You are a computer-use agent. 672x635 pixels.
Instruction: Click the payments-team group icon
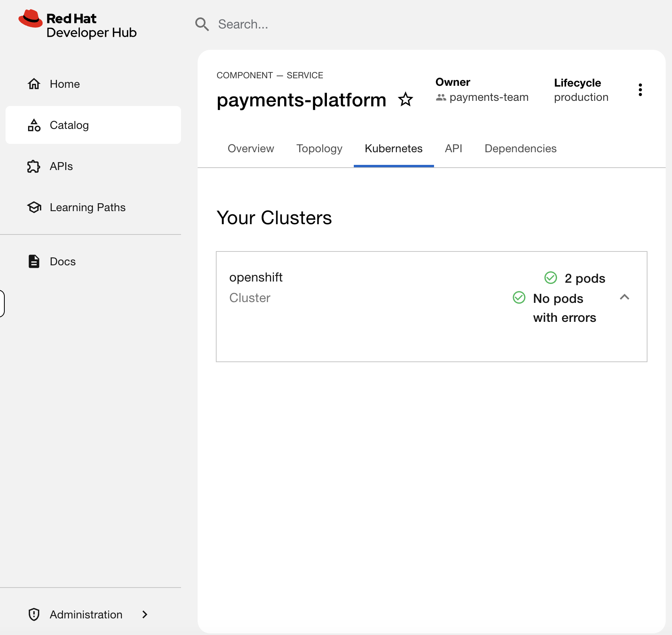(x=441, y=97)
